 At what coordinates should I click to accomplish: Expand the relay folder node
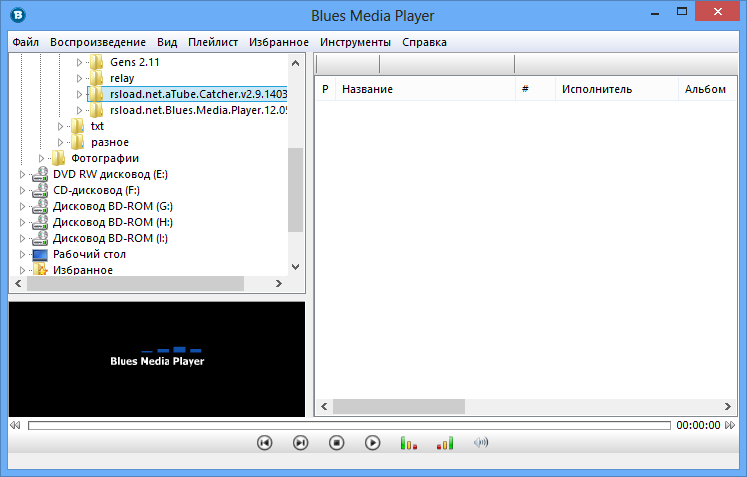pos(80,78)
